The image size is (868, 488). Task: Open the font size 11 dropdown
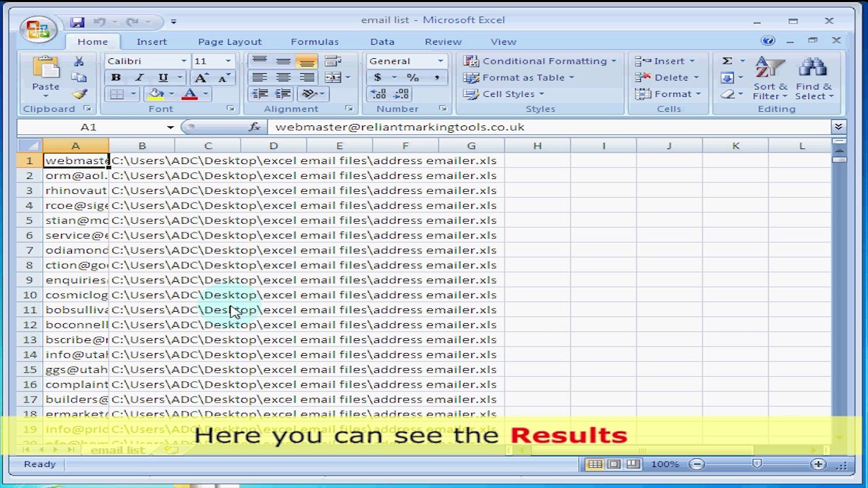tap(228, 61)
